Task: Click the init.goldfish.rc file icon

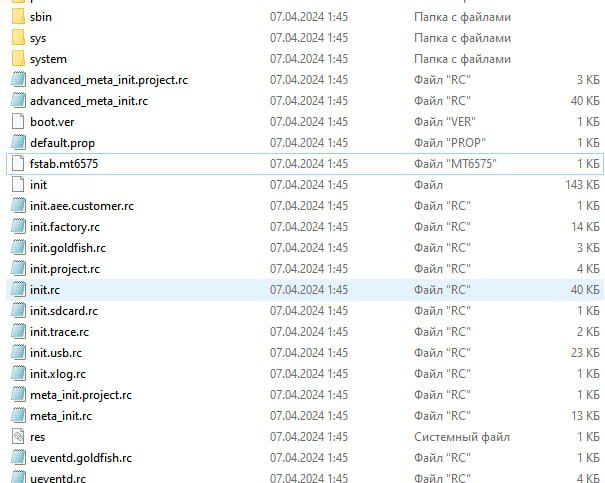Action: pyautogui.click(x=18, y=248)
